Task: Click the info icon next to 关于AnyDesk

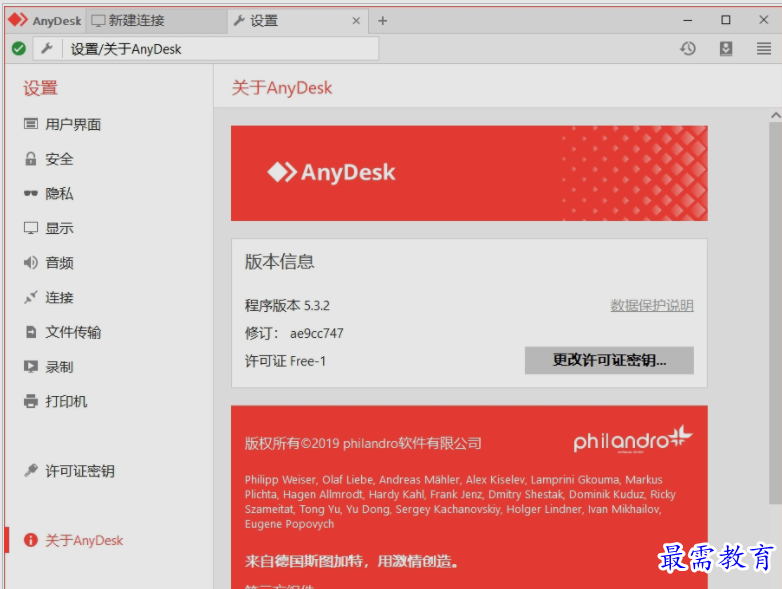Action: tap(30, 540)
